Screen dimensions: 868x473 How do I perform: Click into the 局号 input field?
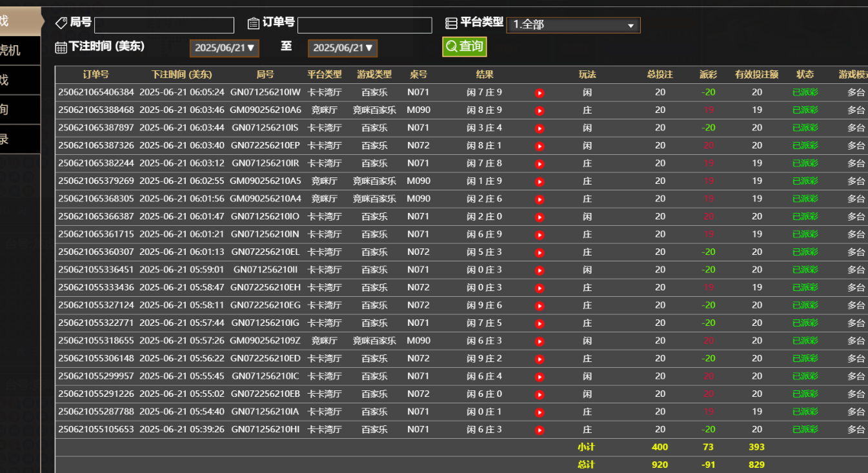[x=163, y=25]
